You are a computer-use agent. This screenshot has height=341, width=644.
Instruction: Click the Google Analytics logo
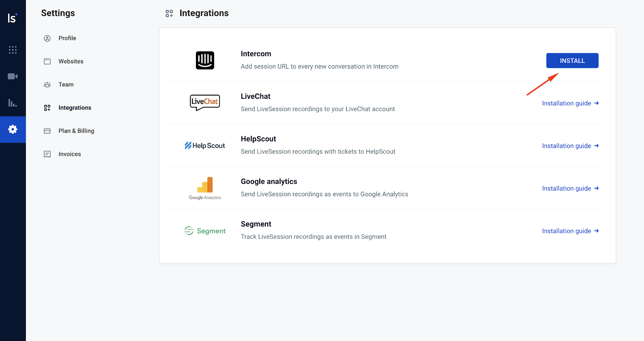[x=205, y=188]
